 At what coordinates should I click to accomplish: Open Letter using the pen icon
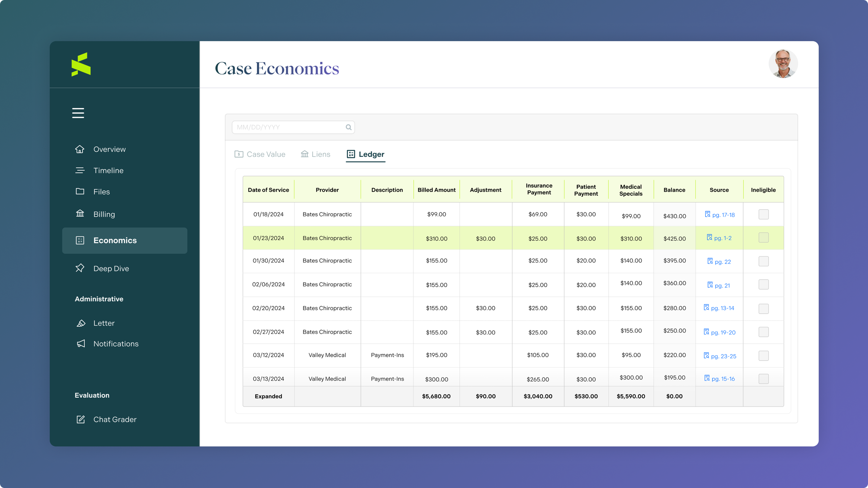click(x=81, y=323)
